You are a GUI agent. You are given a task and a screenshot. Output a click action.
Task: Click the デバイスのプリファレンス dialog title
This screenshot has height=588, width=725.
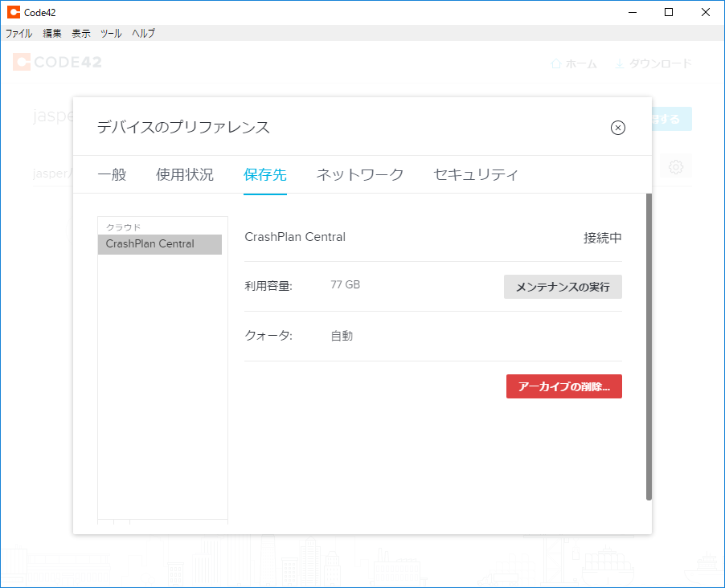[x=183, y=127]
